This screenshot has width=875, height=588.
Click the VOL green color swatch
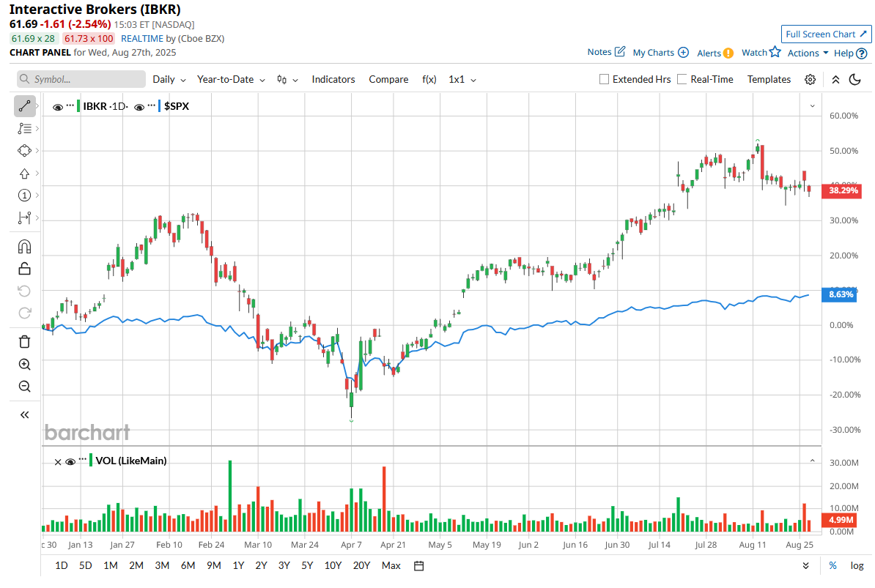(x=90, y=461)
